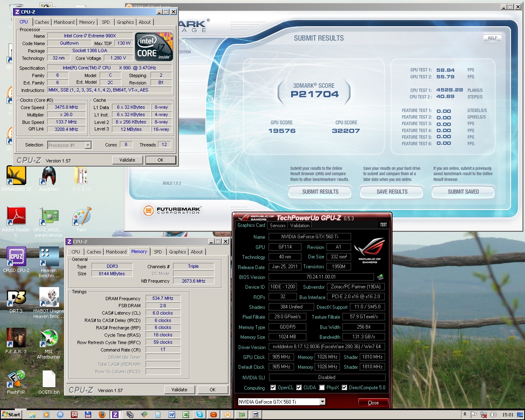Open the SPD tab in the Memory CPU-Z window
The width and height of the screenshot is (525, 420).
158,252
